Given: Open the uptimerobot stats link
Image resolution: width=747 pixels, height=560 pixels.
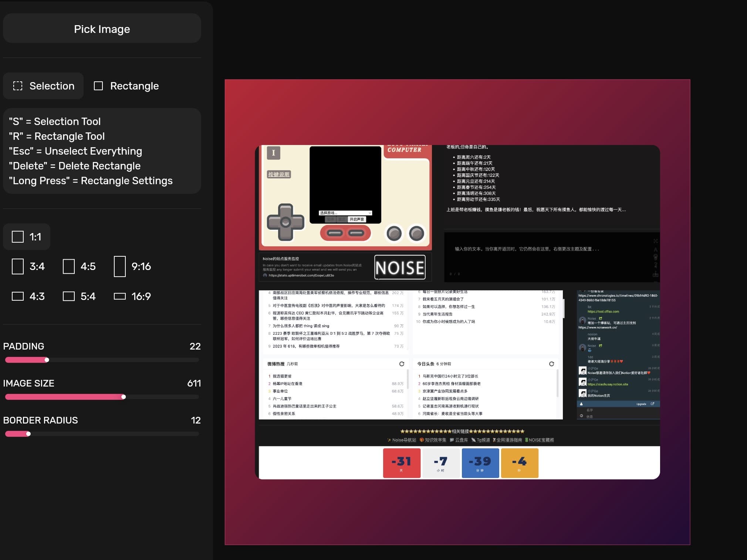Looking at the screenshot, I should coord(301,276).
